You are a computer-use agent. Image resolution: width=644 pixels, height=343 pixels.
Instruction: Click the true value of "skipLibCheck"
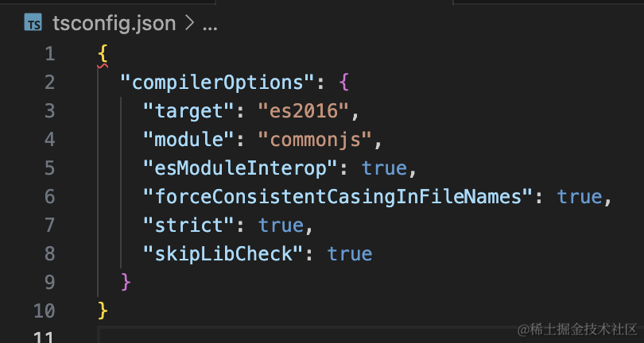coord(350,253)
